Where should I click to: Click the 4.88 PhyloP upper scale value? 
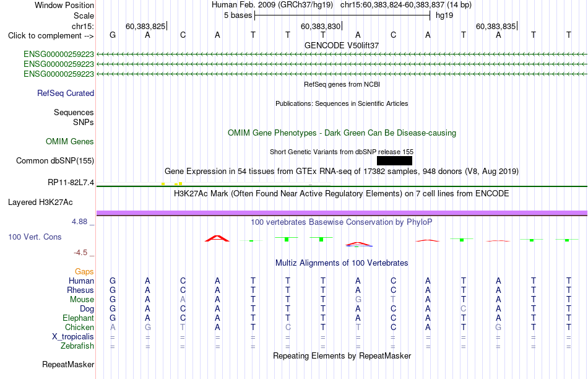tap(79, 222)
